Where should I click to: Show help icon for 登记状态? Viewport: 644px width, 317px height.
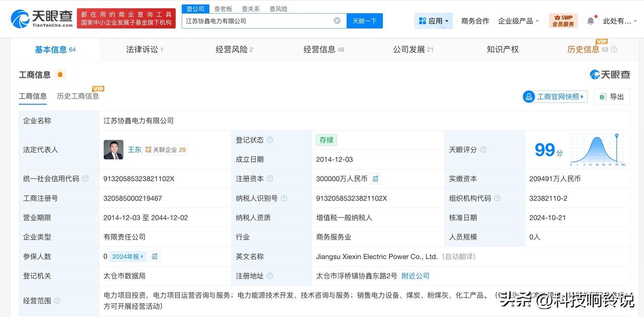[270, 140]
